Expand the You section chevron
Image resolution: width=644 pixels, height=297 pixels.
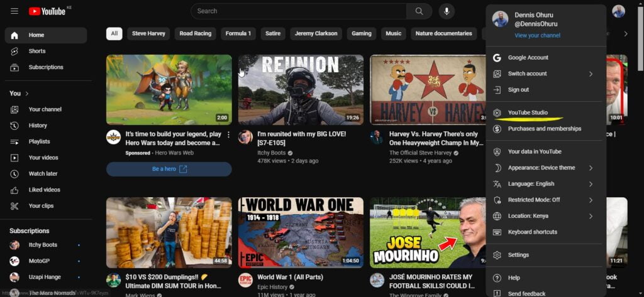coord(27,94)
